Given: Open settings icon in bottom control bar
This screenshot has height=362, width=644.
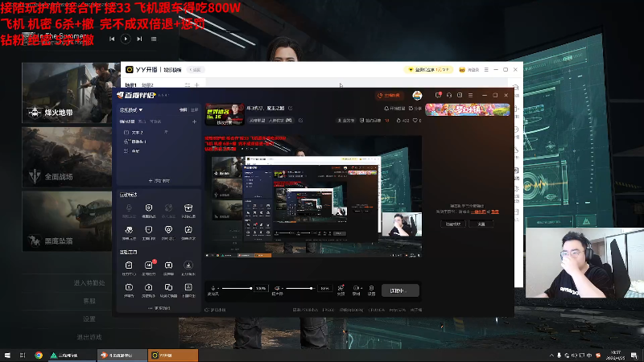Looking at the screenshot, I should click(371, 290).
